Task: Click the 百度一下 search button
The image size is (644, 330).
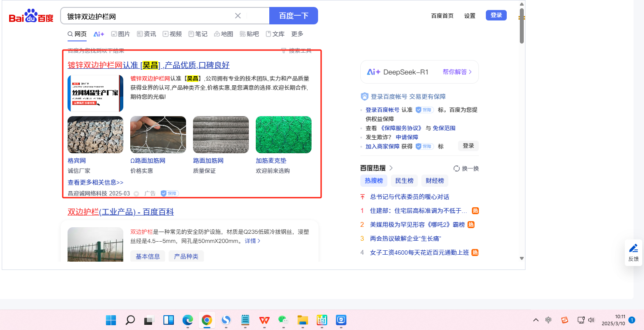Action: coord(294,16)
